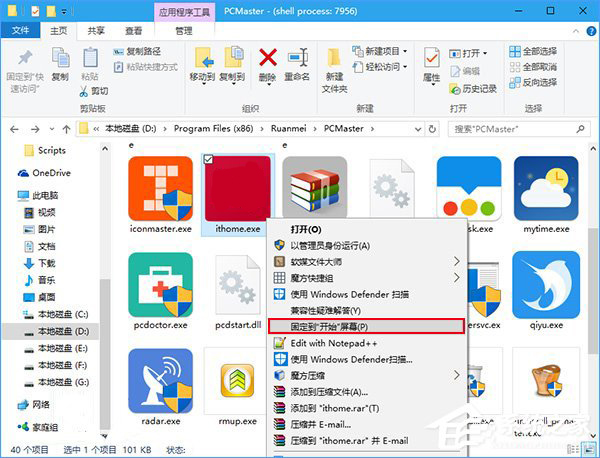The image size is (600, 458).
Task: Click the Pin to Quick access icon
Action: [x=25, y=58]
